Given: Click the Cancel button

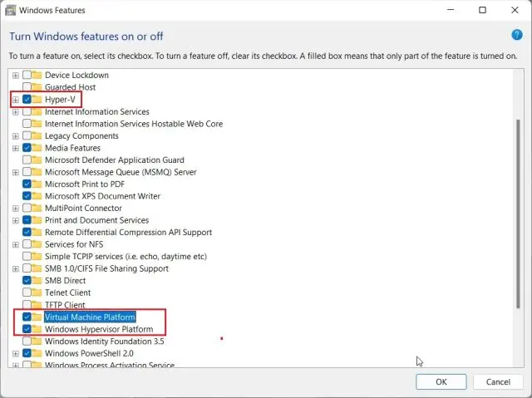Looking at the screenshot, I should [498, 381].
